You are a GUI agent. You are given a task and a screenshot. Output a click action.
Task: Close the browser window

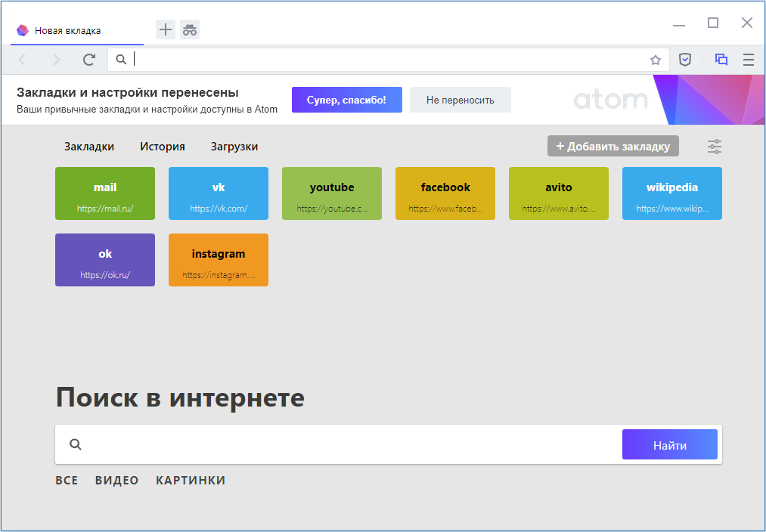(746, 23)
